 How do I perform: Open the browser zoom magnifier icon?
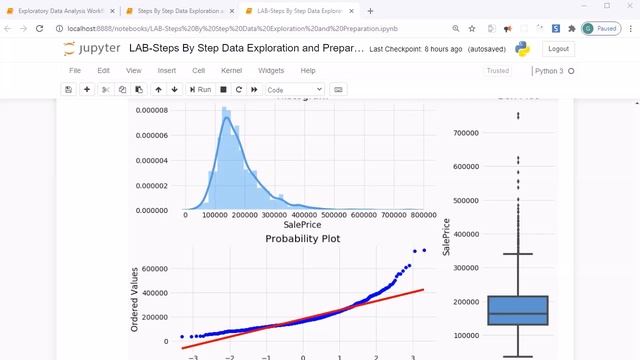456,29
